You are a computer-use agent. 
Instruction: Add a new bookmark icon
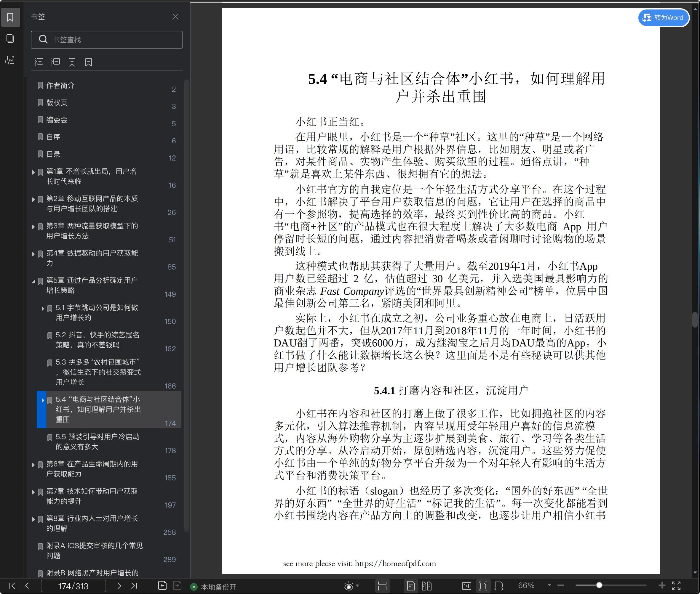72,62
